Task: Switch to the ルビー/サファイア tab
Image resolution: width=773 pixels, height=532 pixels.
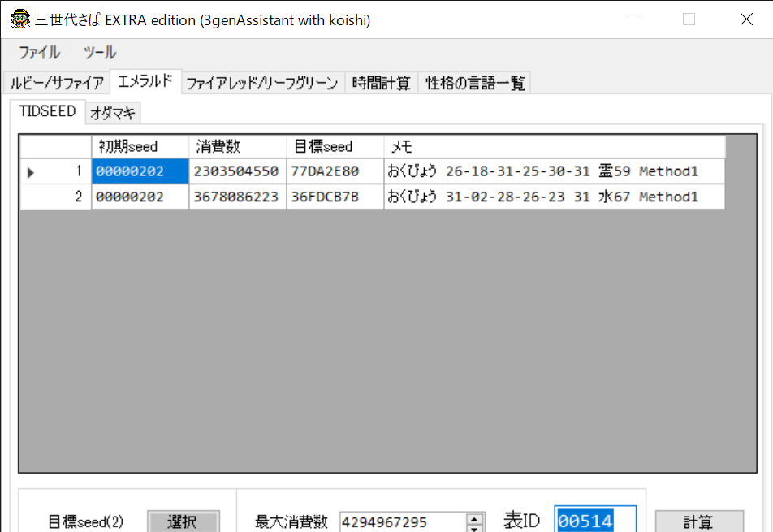Action: pos(57,83)
